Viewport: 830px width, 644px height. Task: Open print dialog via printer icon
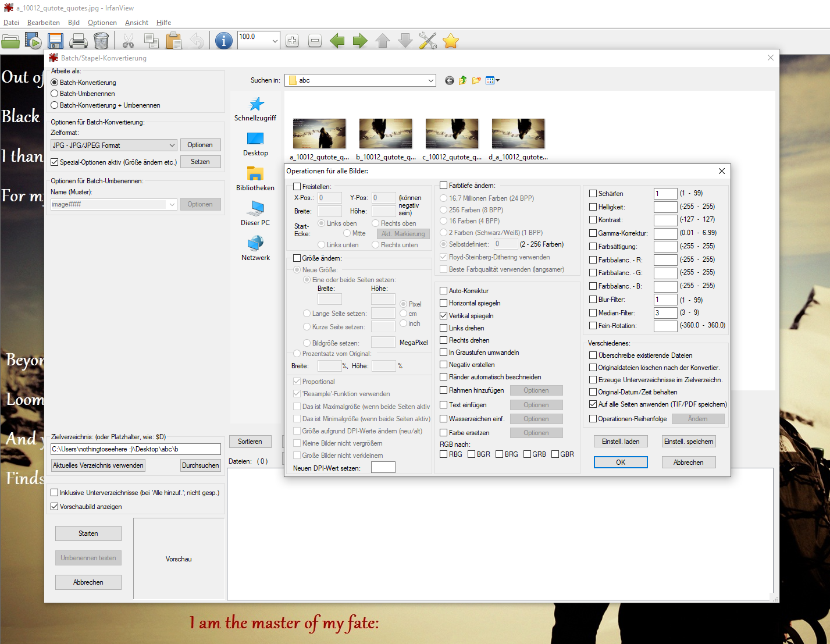point(79,41)
